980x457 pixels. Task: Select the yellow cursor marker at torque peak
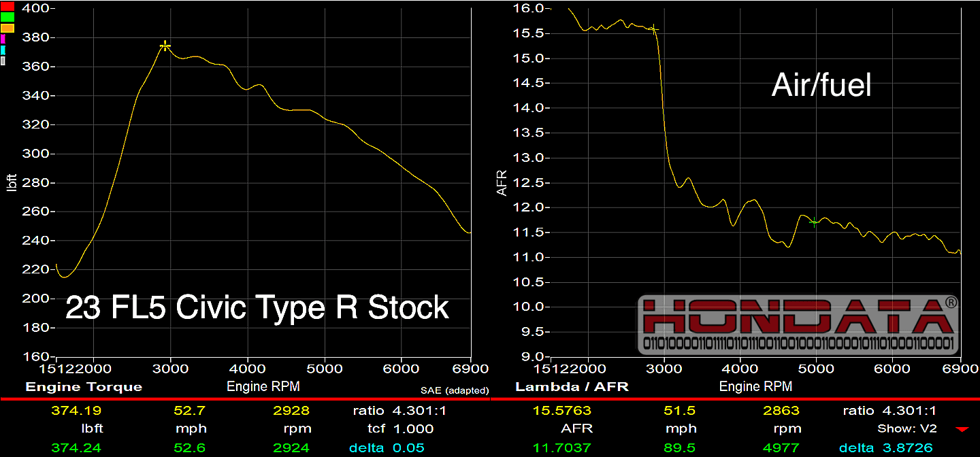[164, 46]
